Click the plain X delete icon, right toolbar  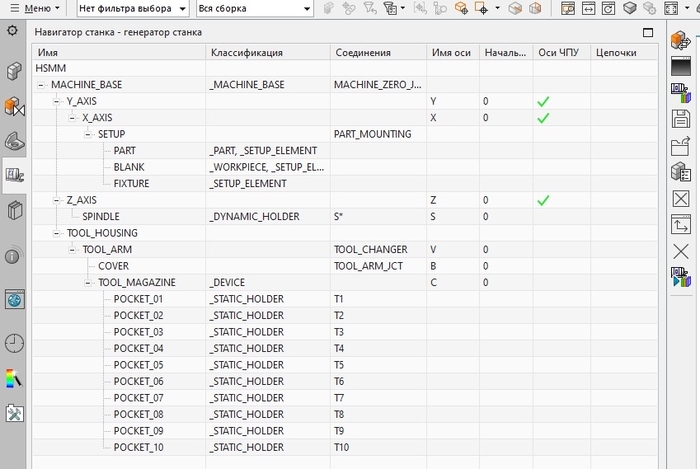coord(681,251)
